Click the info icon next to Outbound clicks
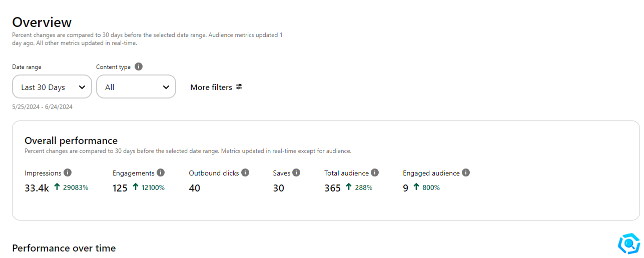This screenshot has width=644, height=258. (245, 172)
